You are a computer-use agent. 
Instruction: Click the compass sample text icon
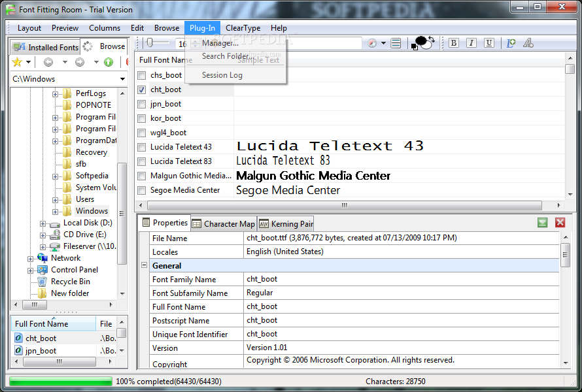coord(372,43)
